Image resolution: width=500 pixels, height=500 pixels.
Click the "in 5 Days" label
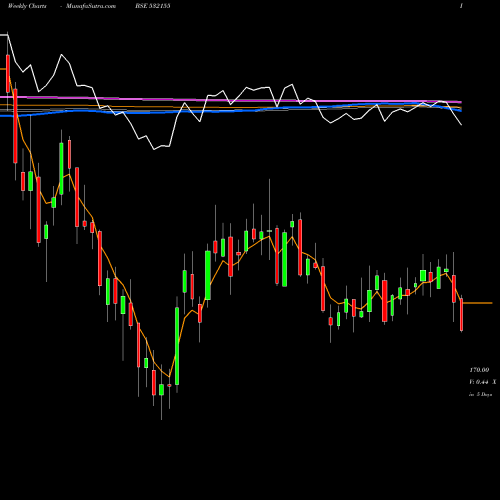(481, 394)
